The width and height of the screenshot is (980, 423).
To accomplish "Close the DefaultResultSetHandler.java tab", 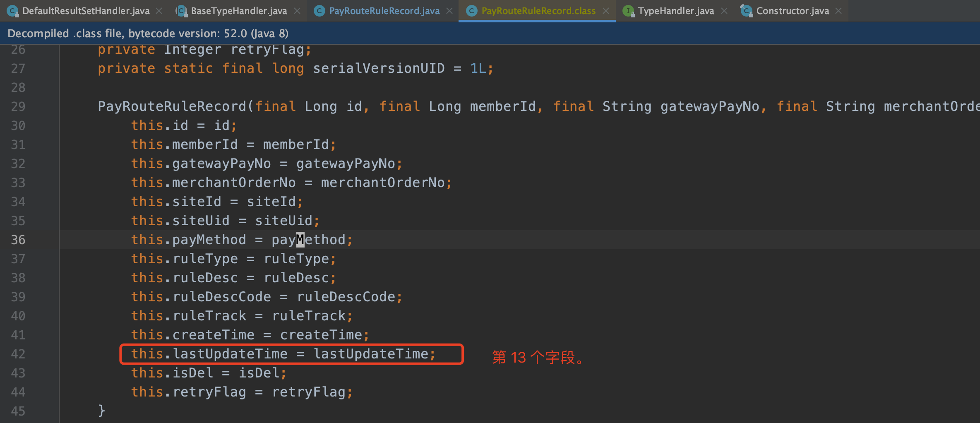I will click(x=159, y=11).
